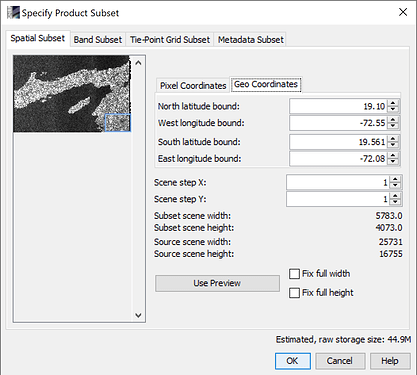This screenshot has height=375, width=417.
Task: Click the blue subset rectangle in preview image
Action: pyautogui.click(x=117, y=122)
